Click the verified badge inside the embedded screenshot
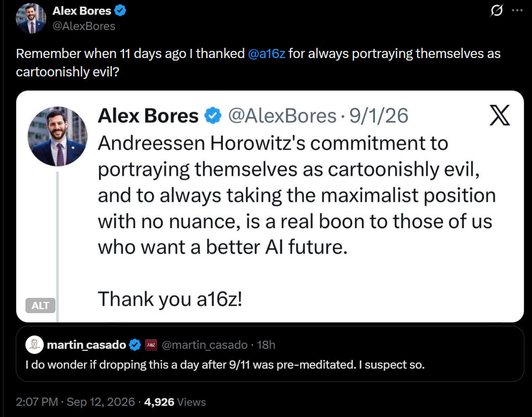532x417 pixels. point(213,116)
